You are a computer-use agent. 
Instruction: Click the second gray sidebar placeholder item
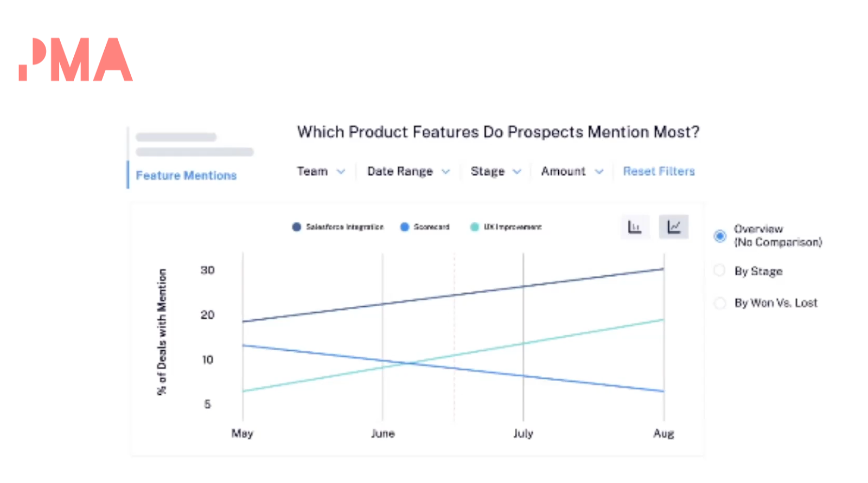pyautogui.click(x=195, y=152)
